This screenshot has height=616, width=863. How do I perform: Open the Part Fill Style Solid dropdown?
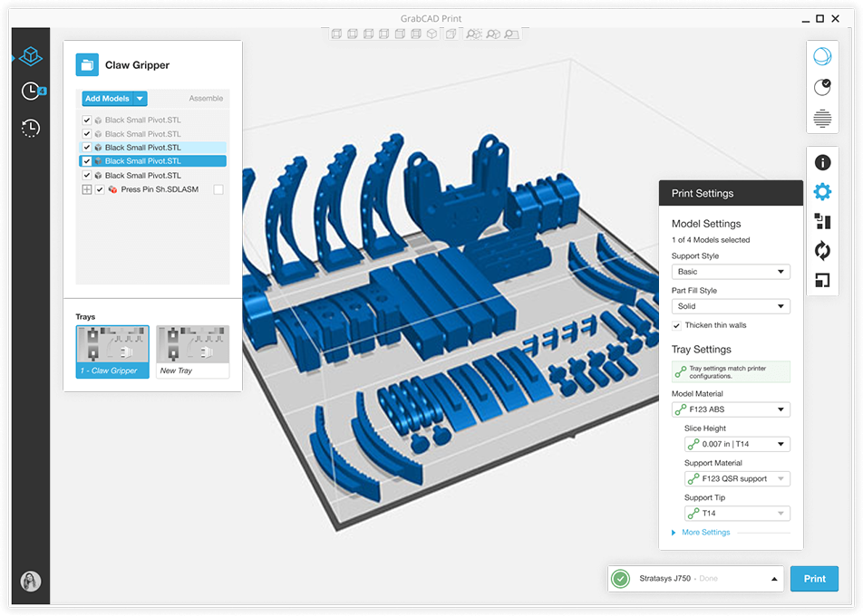click(x=731, y=306)
